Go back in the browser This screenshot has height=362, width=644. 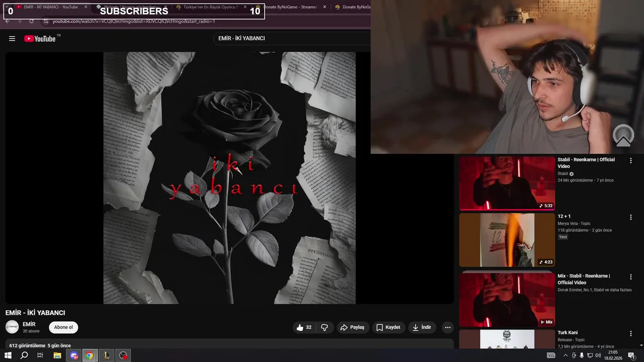pyautogui.click(x=8, y=21)
